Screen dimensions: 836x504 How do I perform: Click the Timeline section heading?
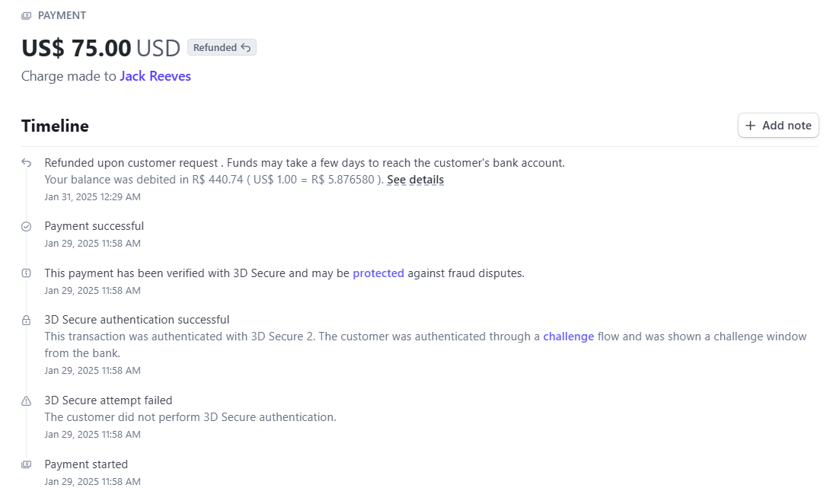[55, 126]
